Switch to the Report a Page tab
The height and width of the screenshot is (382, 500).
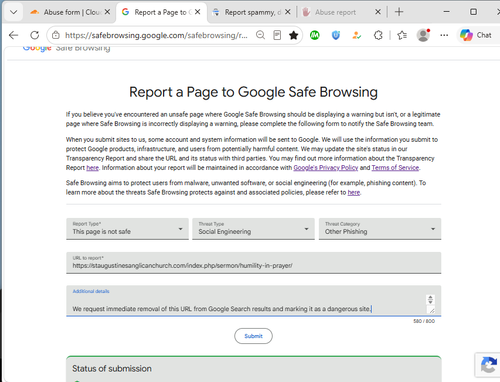(160, 12)
